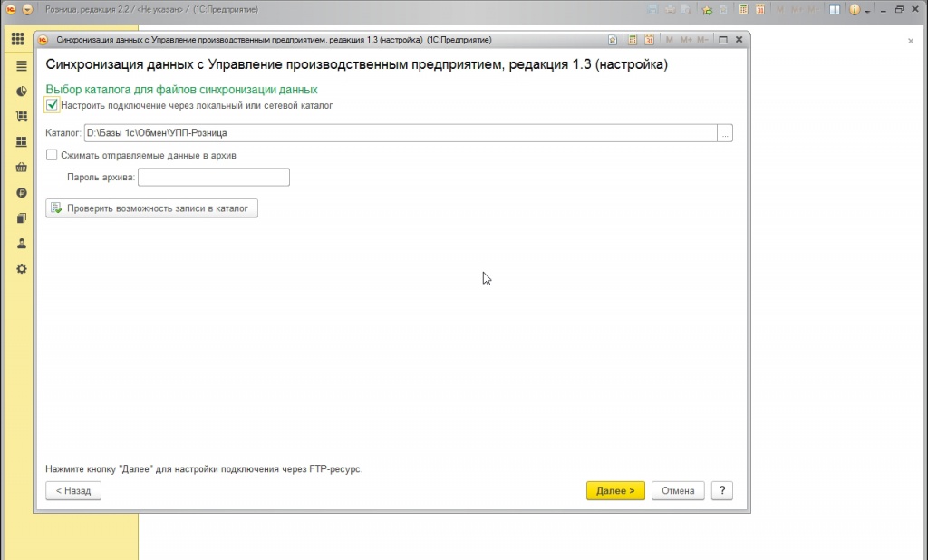928x560 pixels.
Task: Enable 'Сжимать отправляемые данные в архив' checkbox
Action: coord(52,156)
